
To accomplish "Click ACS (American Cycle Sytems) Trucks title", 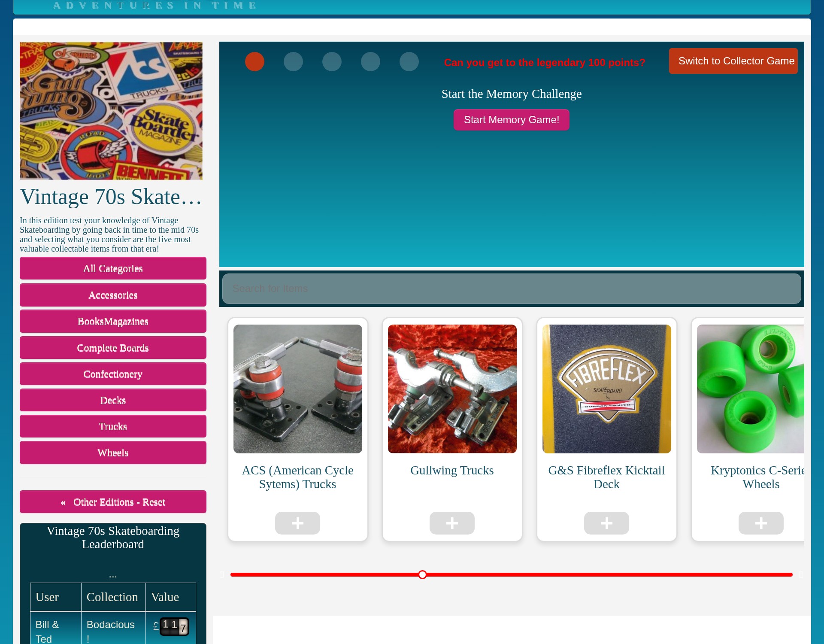I will (297, 477).
